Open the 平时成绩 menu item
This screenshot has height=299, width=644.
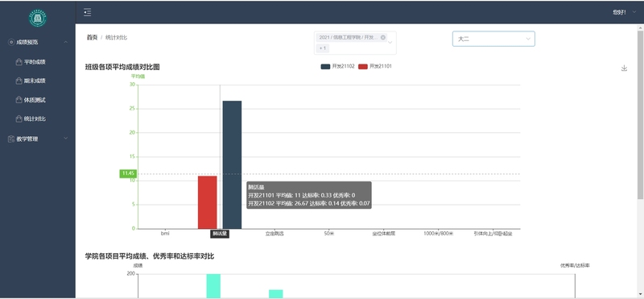(37, 62)
